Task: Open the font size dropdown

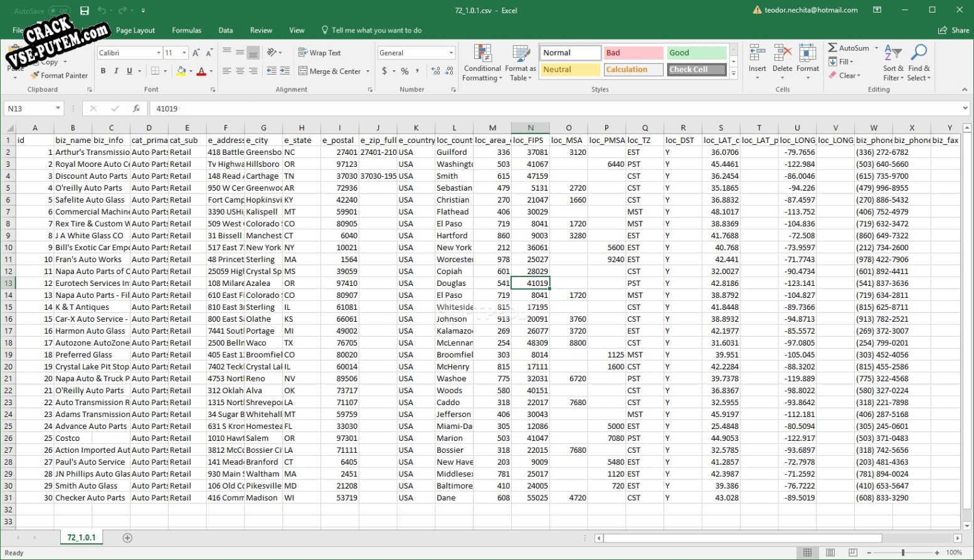Action: 183,53
